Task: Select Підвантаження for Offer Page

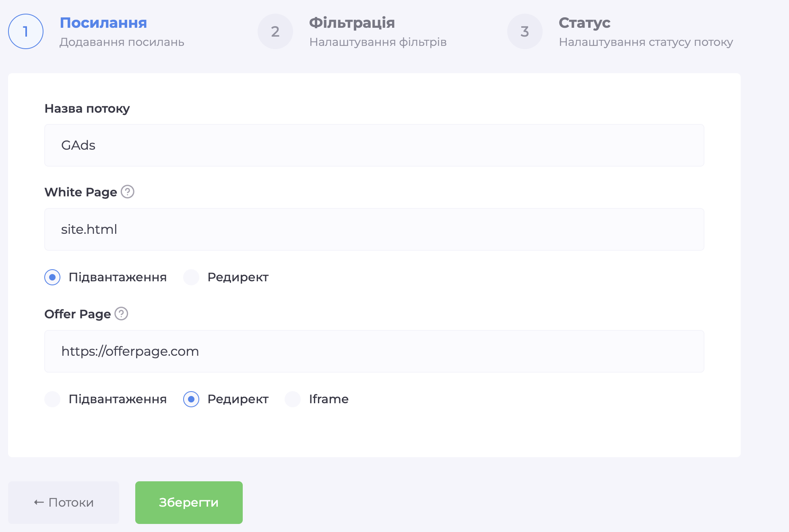Action: [52, 399]
